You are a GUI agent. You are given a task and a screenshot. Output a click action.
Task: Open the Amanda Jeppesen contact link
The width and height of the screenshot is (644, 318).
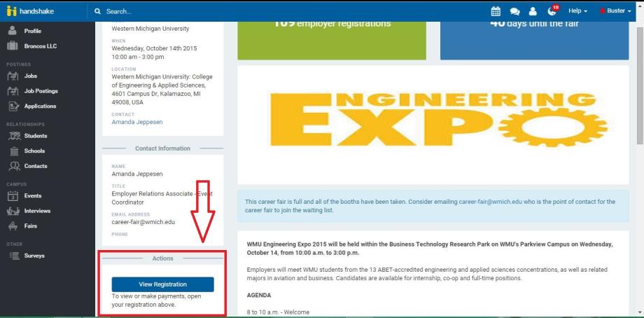(x=137, y=122)
